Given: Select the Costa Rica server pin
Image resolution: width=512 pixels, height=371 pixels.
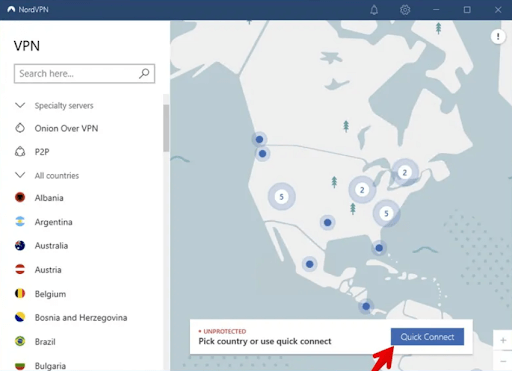Looking at the screenshot, I should [x=366, y=306].
